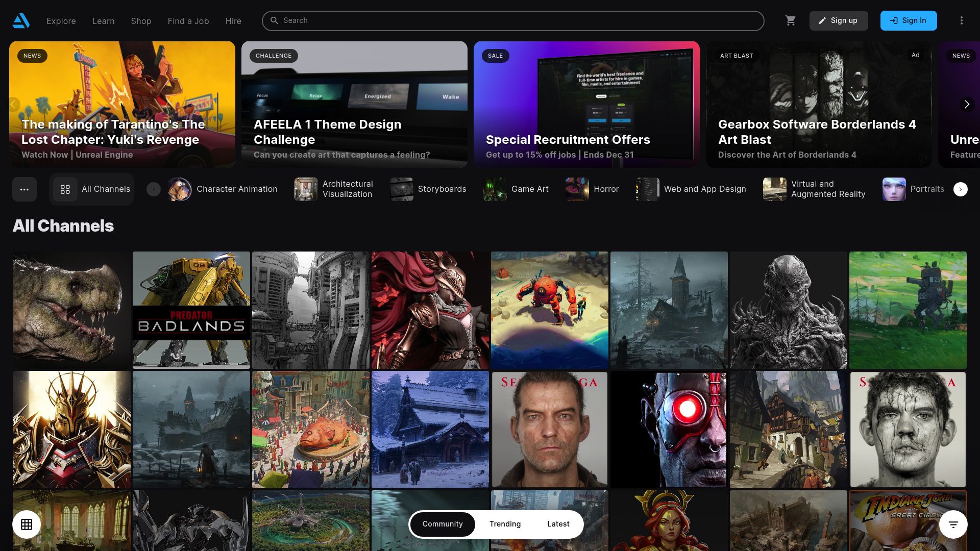The image size is (980, 551).
Task: Click the Game Art channel icon
Action: pos(495,189)
